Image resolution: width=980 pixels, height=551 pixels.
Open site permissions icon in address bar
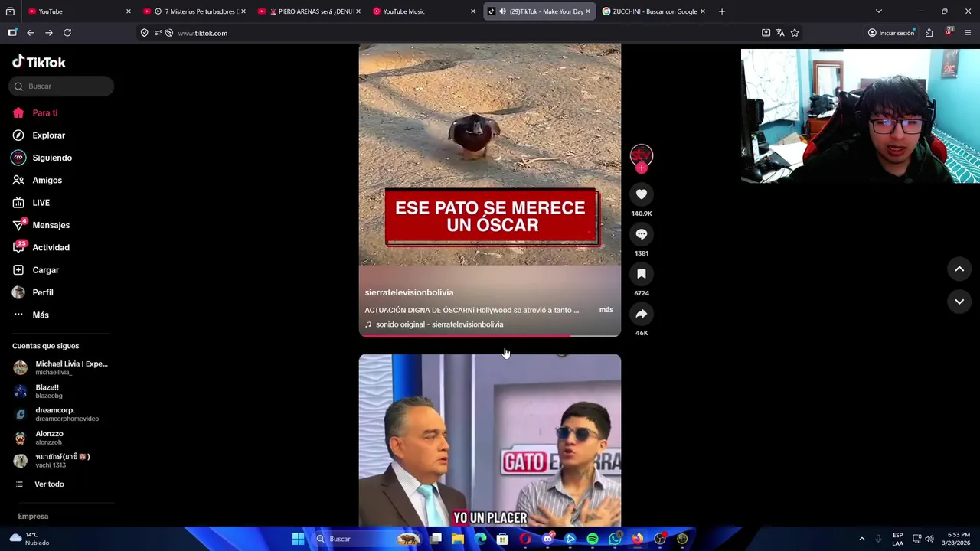point(158,33)
